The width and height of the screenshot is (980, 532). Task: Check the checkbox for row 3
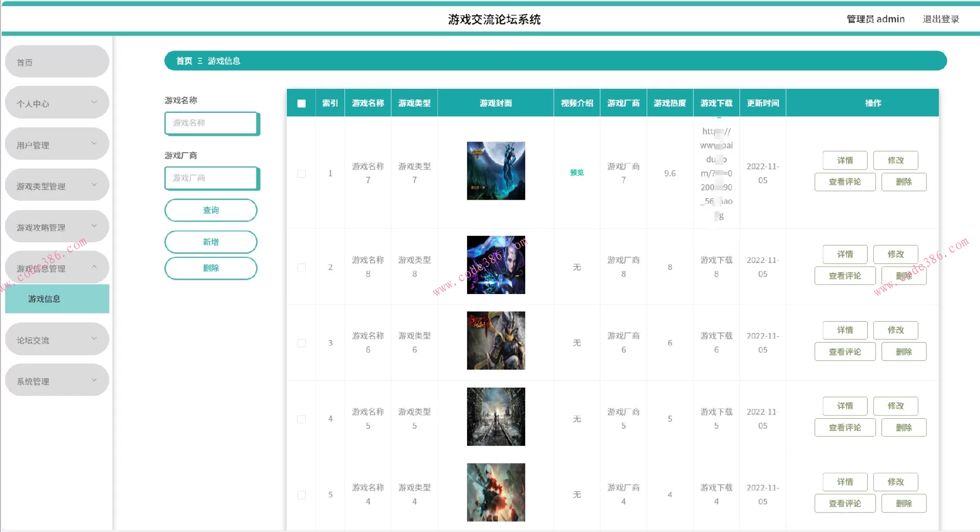click(x=301, y=343)
